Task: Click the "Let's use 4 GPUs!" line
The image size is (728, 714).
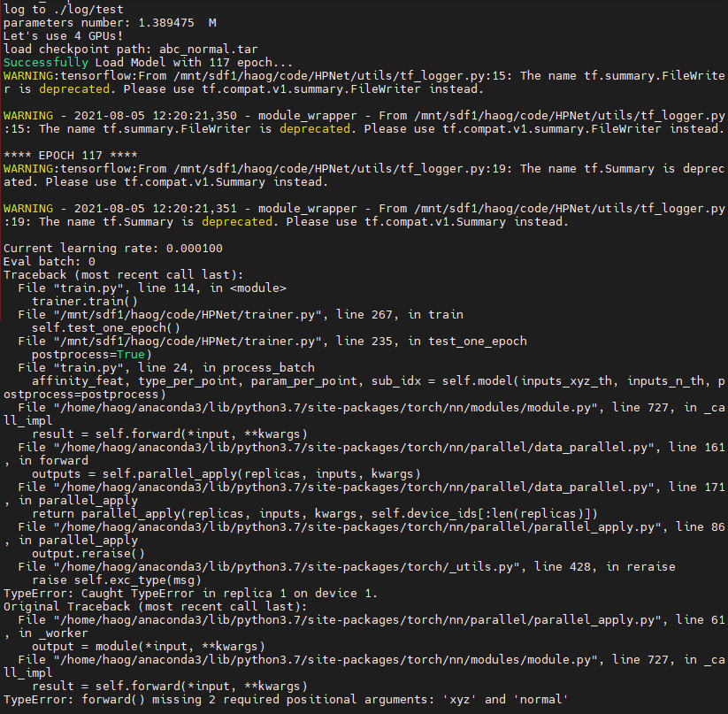Action: coord(64,35)
